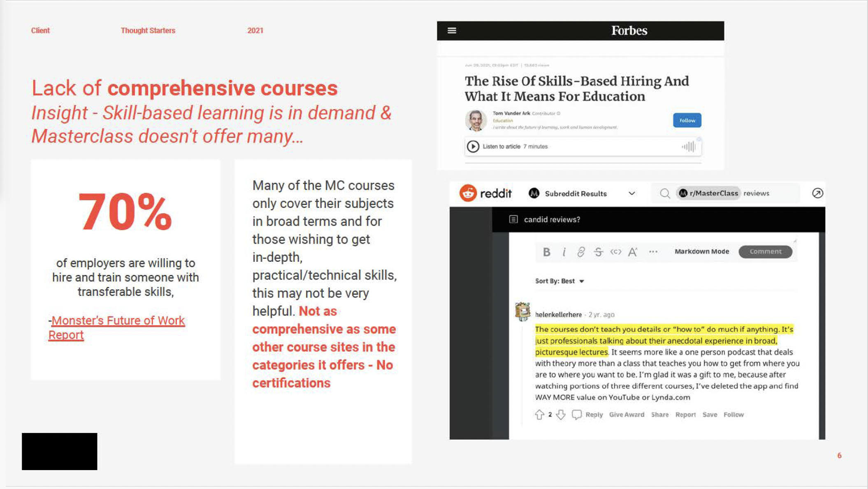Image resolution: width=868 pixels, height=489 pixels.
Task: Open the Reddit external link arrow icon
Action: [x=817, y=193]
